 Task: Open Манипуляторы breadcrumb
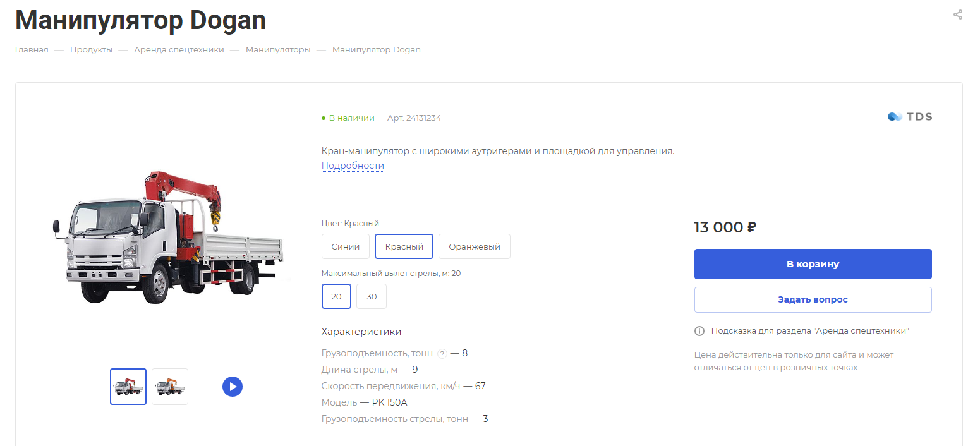(278, 50)
